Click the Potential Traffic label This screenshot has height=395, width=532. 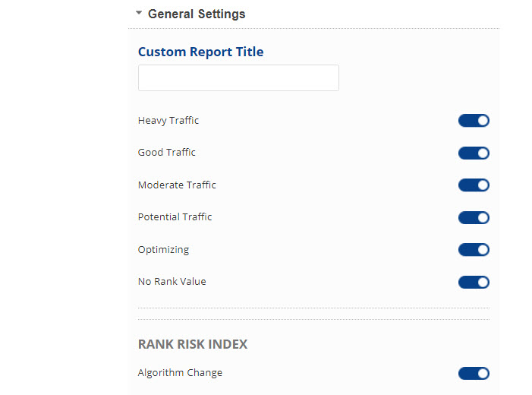(x=175, y=216)
